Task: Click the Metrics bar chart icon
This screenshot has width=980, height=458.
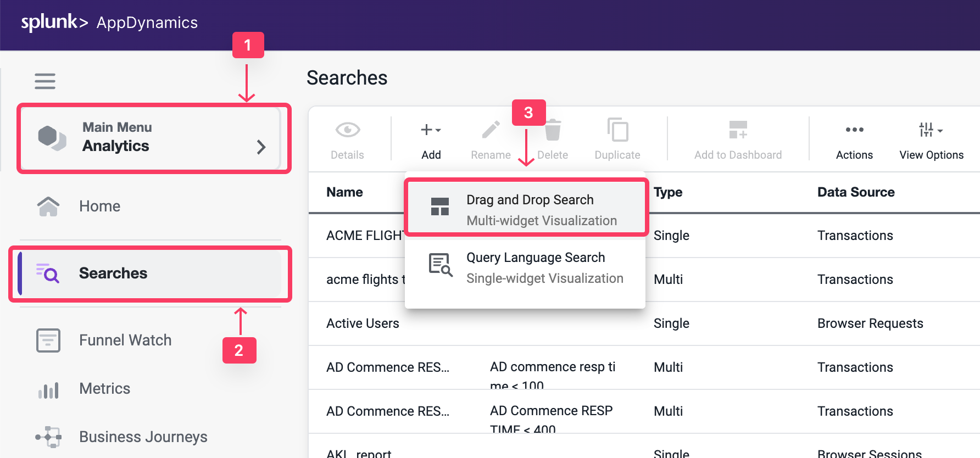Action: click(48, 389)
